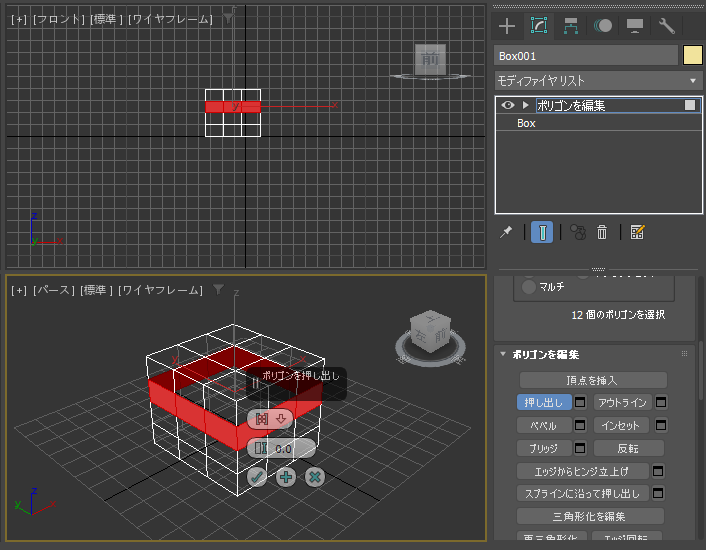706x550 pixels.
Task: Open [標準] menu in パース viewport
Action: click(96, 290)
